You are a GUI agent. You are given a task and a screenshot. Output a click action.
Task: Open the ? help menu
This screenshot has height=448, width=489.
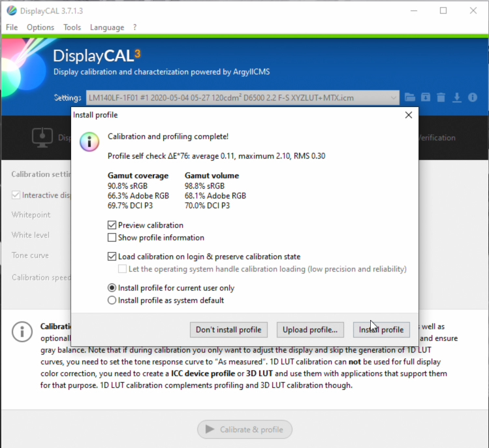tap(134, 27)
